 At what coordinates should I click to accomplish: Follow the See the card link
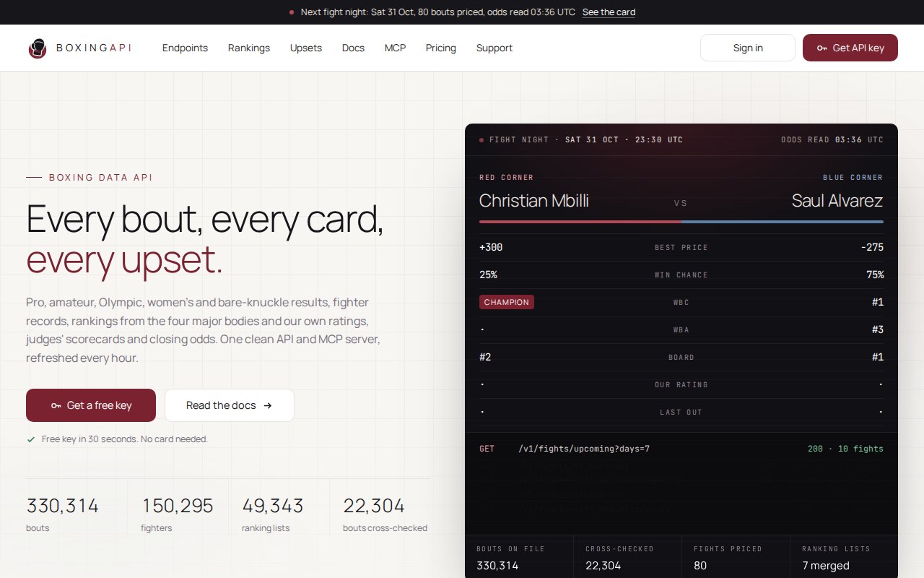609,12
